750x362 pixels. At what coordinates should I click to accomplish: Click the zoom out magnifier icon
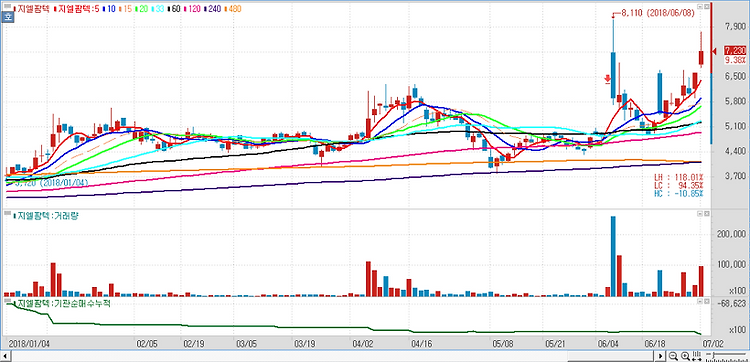click(x=673, y=356)
